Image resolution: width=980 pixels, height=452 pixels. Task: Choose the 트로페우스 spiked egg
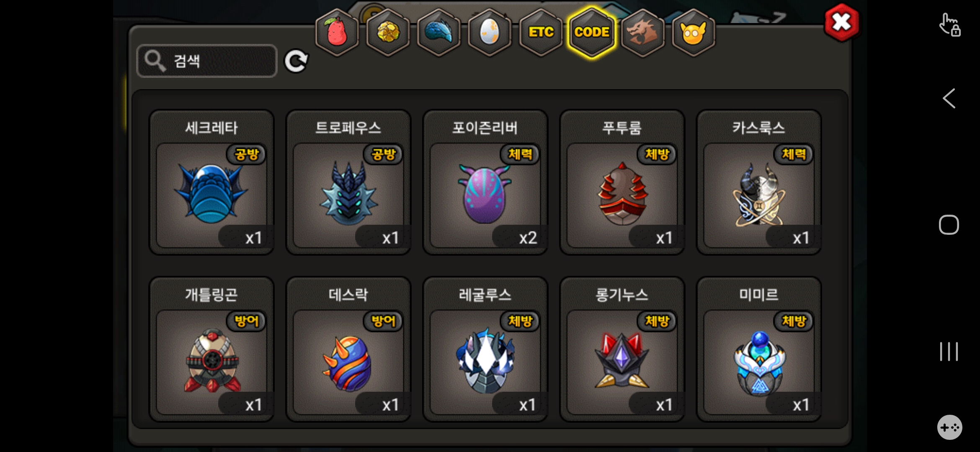tap(348, 182)
